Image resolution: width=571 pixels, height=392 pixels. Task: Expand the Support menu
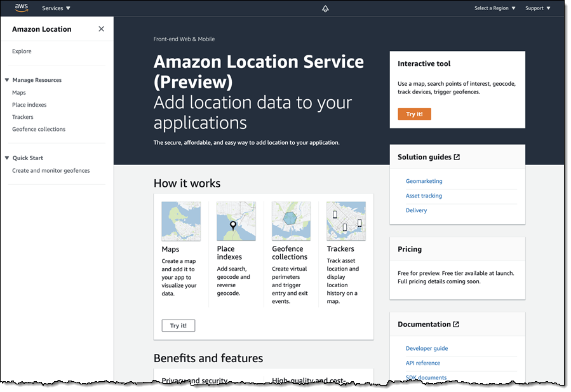pos(537,8)
